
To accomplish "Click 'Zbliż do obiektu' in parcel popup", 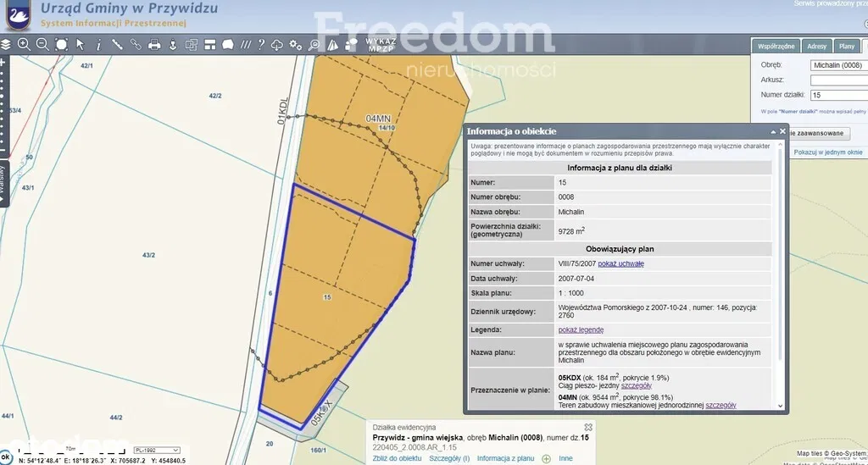I will coord(398,458).
